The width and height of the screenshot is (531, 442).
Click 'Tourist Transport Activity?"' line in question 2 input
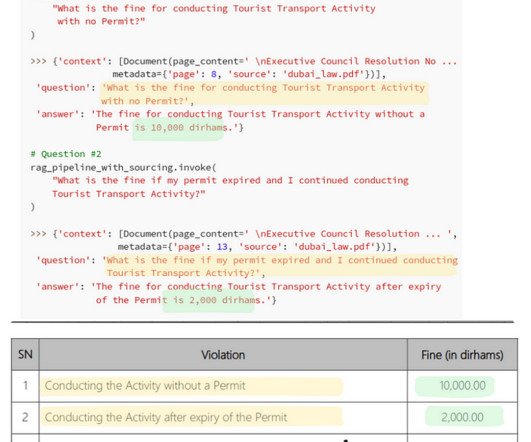pyautogui.click(x=129, y=194)
